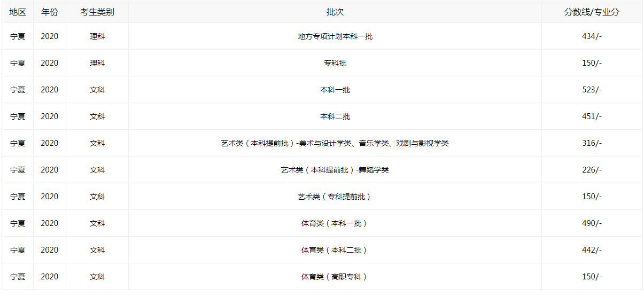Click 文科 in the 体育类(高职专科) row
644x297 pixels.
coord(97,277)
